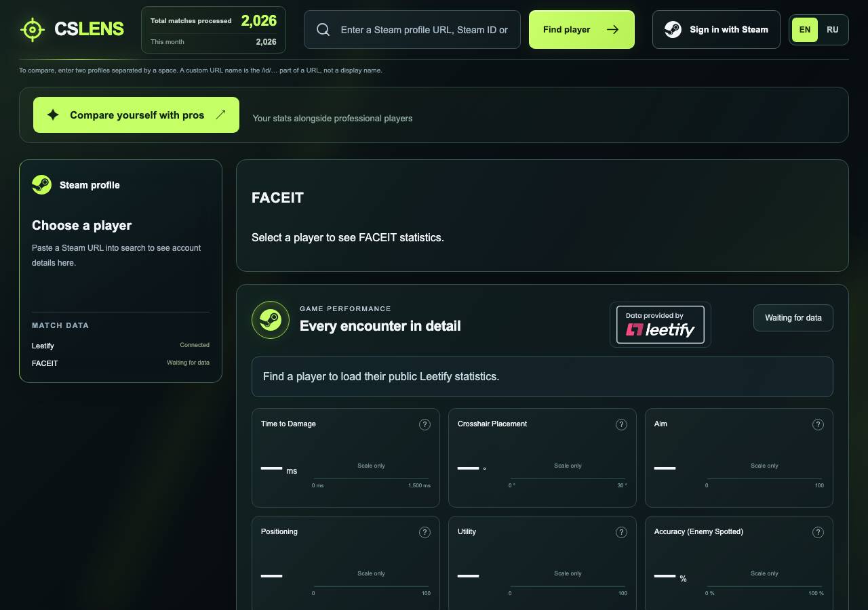868x610 pixels.
Task: Click the Waiting for data button
Action: tap(793, 318)
